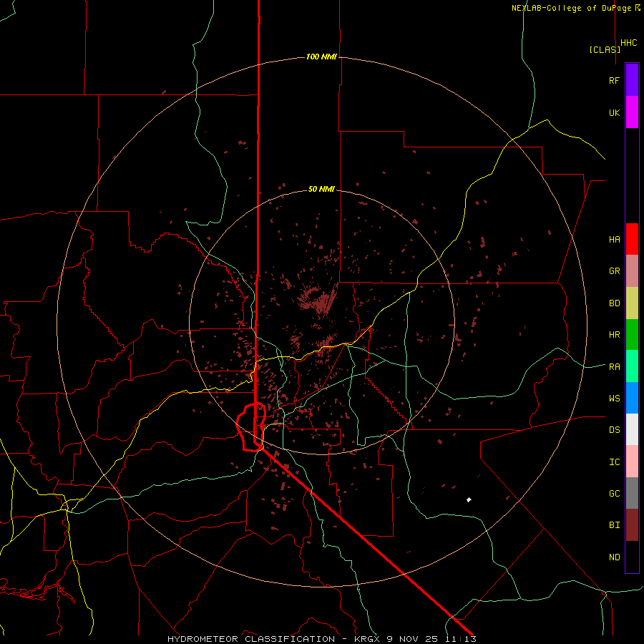This screenshot has width=644, height=644.
Task: Select the GC gray legend swatch
Action: click(632, 493)
